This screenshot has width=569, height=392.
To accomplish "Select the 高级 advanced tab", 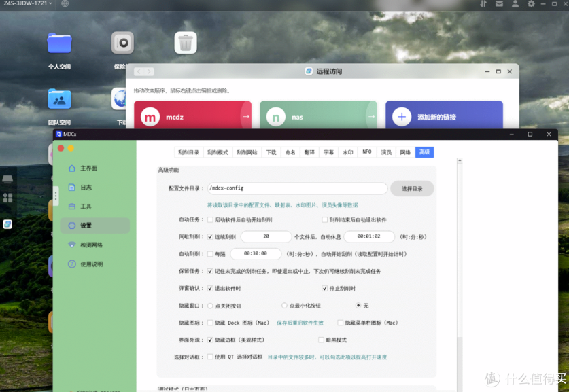I will [425, 152].
